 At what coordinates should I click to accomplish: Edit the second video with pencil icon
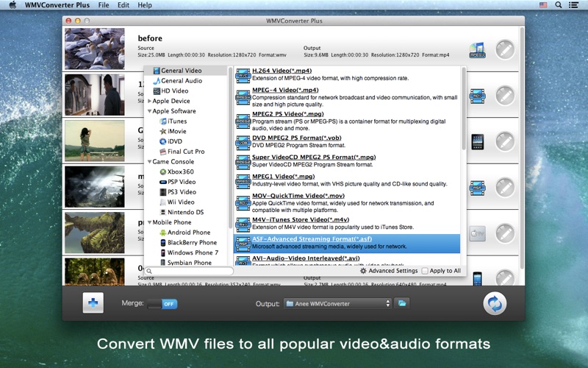tap(505, 96)
